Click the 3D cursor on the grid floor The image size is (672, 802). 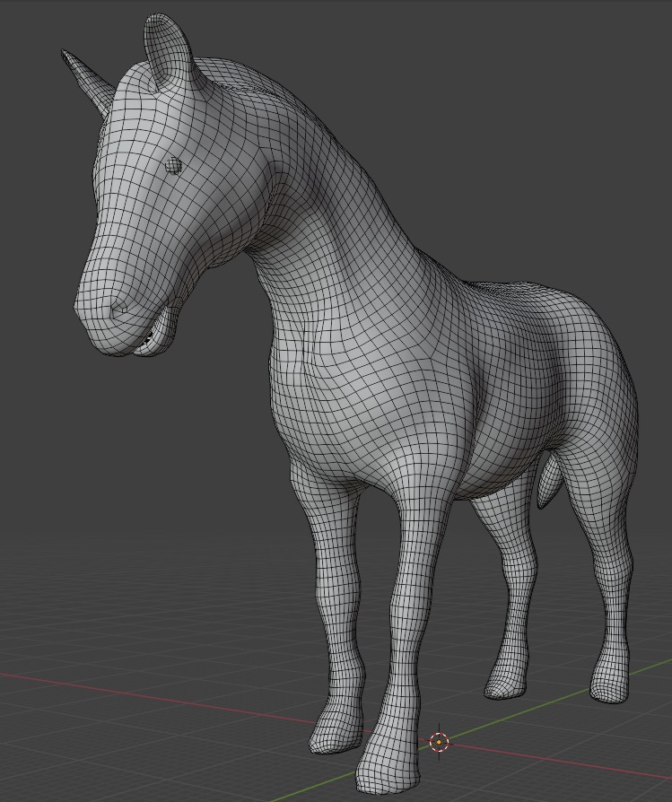pos(439,742)
